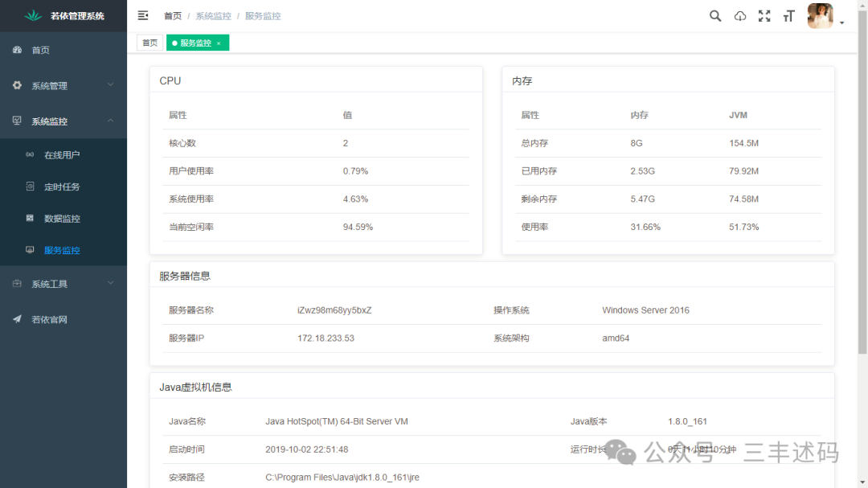The height and width of the screenshot is (488, 868).
Task: Click memory 使用率 31.66%
Action: click(645, 227)
